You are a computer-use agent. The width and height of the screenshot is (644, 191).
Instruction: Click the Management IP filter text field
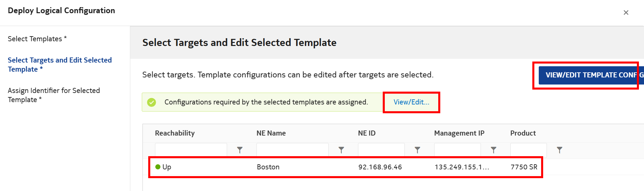tap(457, 150)
